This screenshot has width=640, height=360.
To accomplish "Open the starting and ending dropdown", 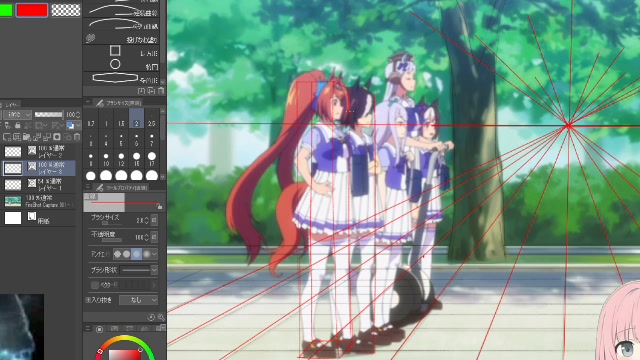I will [x=138, y=300].
